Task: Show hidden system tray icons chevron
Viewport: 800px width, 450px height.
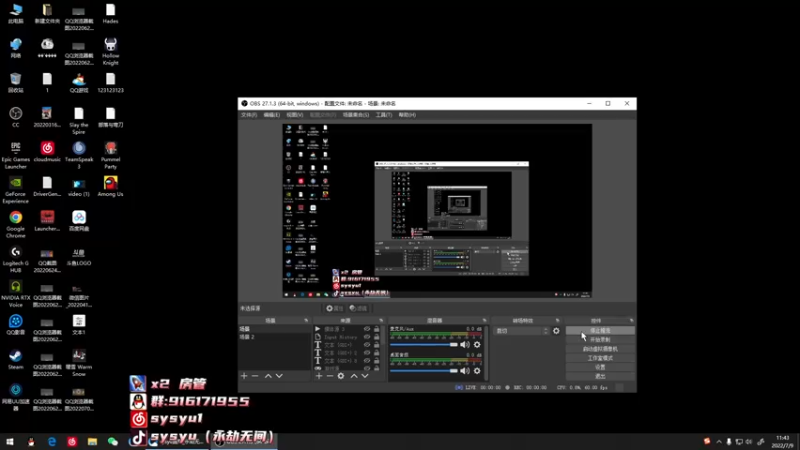Action: pos(719,442)
